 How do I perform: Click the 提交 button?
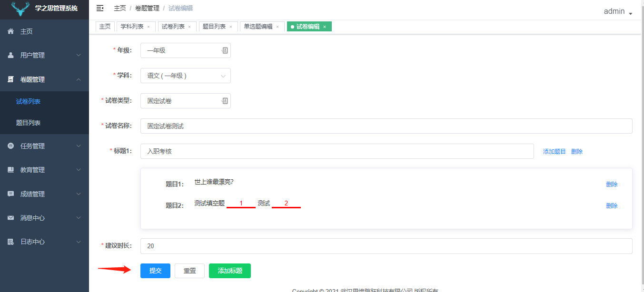(x=155, y=271)
